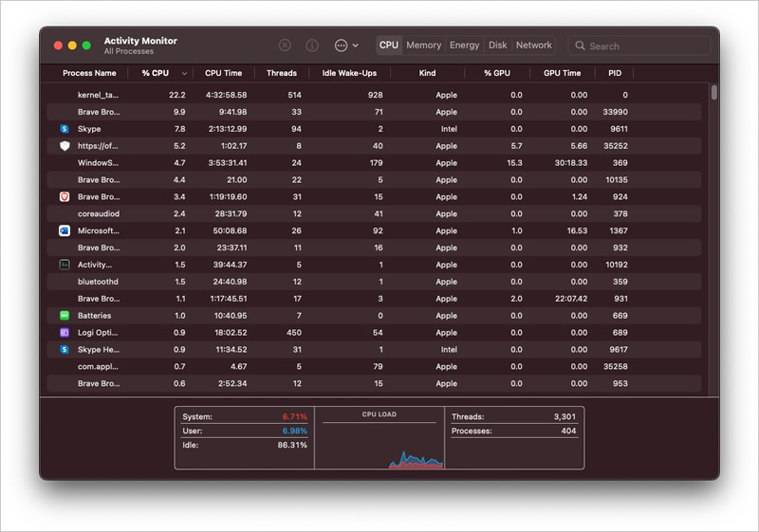Toggle the % CPU sort direction arrow
Image resolution: width=759 pixels, height=532 pixels.
(x=184, y=74)
